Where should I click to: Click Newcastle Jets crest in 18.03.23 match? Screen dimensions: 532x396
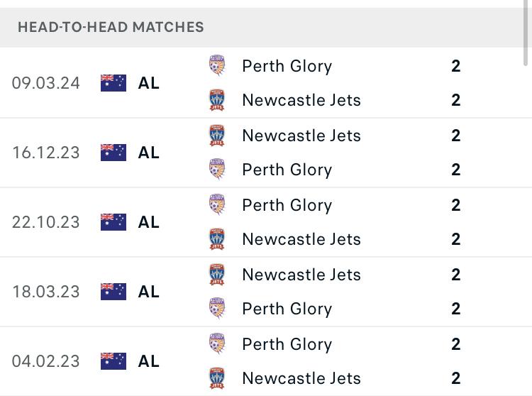pos(217,275)
